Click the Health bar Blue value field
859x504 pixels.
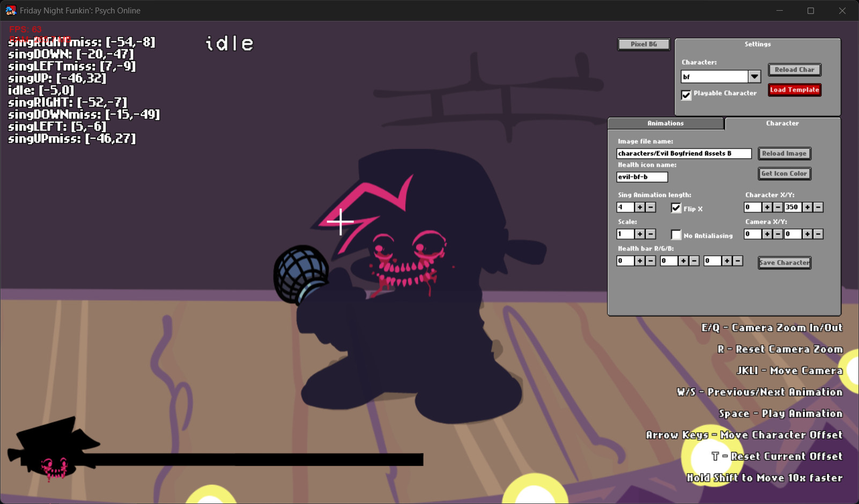pos(712,261)
